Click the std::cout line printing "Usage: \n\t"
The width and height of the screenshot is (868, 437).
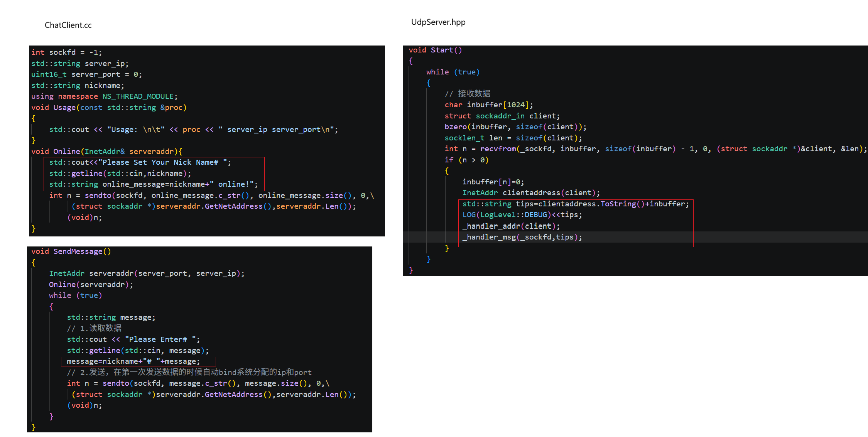[194, 130]
